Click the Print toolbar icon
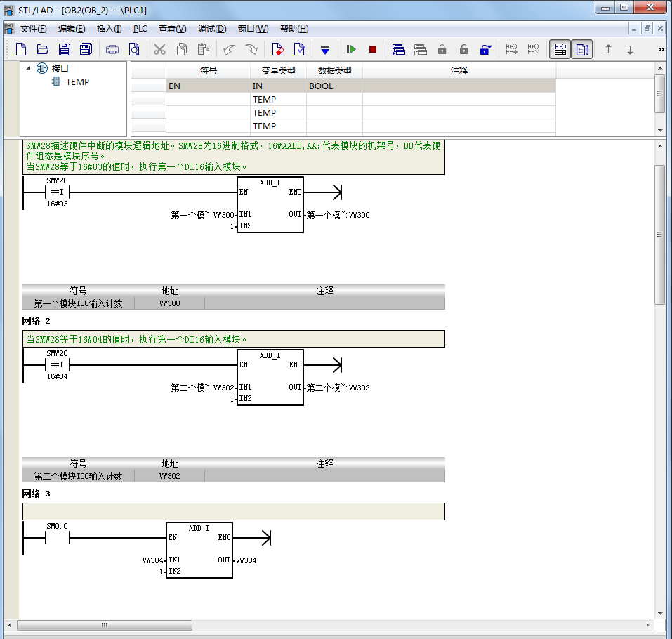 tap(112, 50)
